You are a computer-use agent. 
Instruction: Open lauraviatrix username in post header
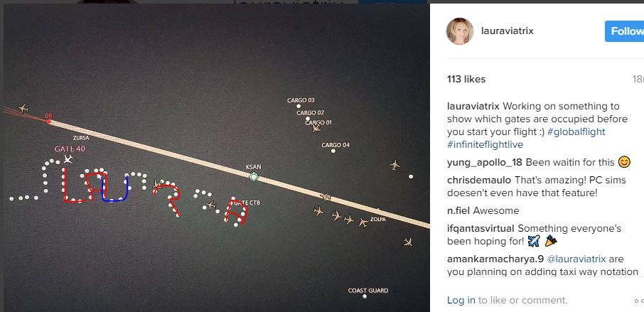pyautogui.click(x=508, y=31)
